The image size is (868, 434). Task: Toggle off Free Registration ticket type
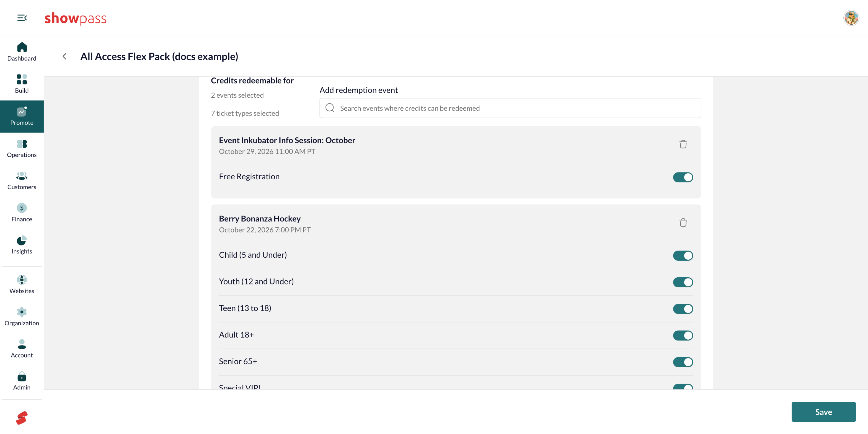[x=683, y=177]
